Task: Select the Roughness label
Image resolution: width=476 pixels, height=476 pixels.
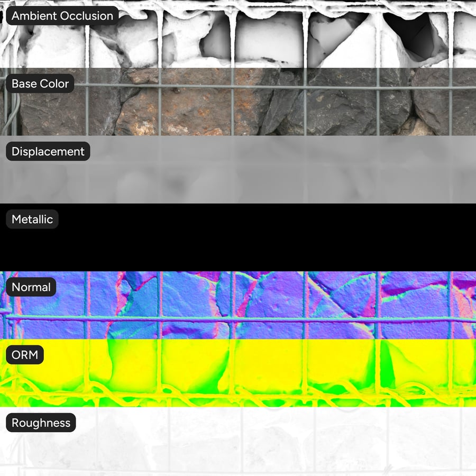Action: click(x=41, y=423)
